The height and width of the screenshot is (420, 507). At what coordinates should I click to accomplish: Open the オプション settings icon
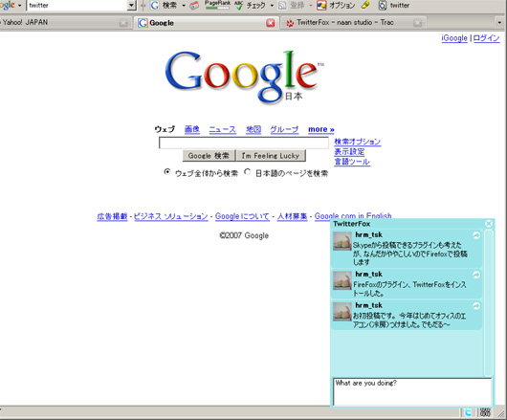pos(321,5)
